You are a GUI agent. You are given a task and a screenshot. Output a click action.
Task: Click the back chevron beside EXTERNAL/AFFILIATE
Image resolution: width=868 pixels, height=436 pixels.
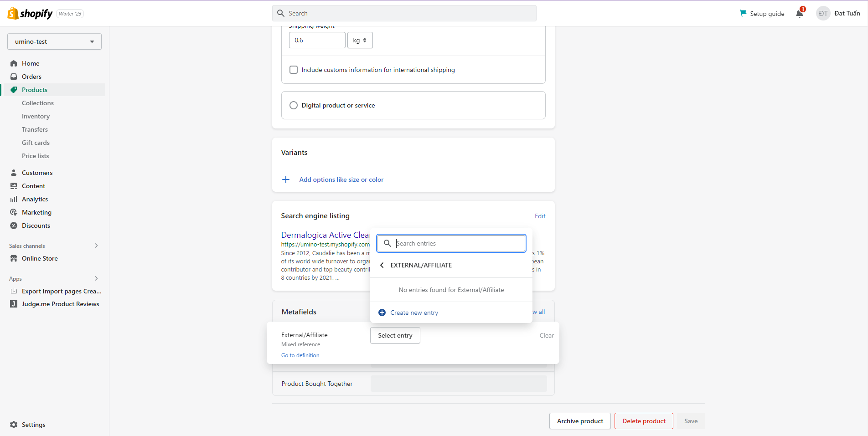tap(382, 265)
